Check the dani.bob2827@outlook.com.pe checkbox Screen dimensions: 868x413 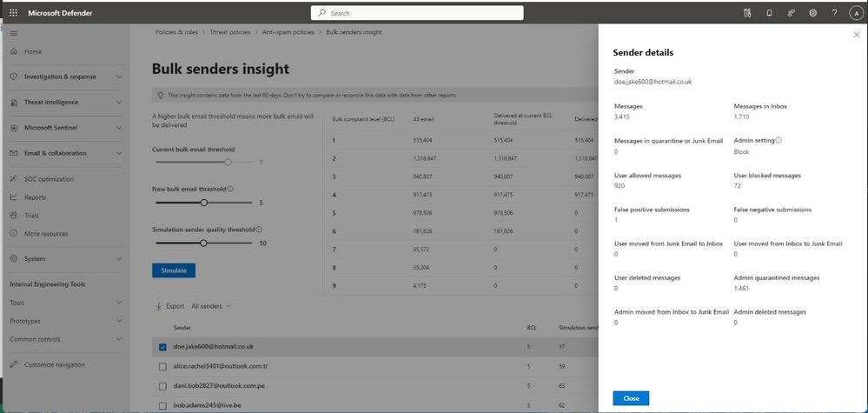pyautogui.click(x=162, y=386)
